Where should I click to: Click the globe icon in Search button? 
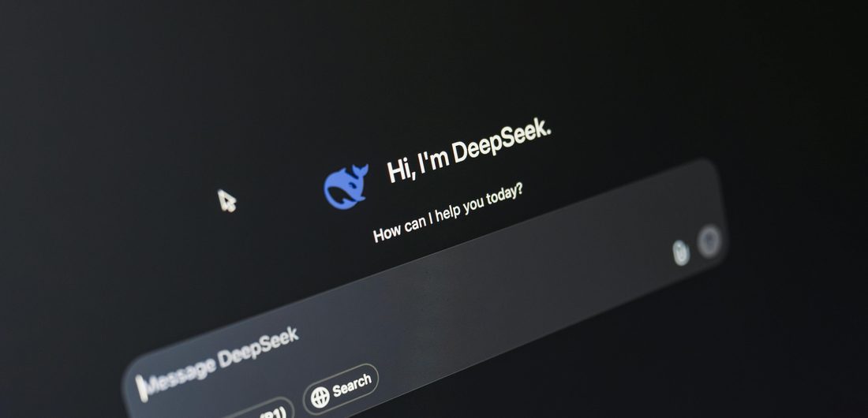320,397
